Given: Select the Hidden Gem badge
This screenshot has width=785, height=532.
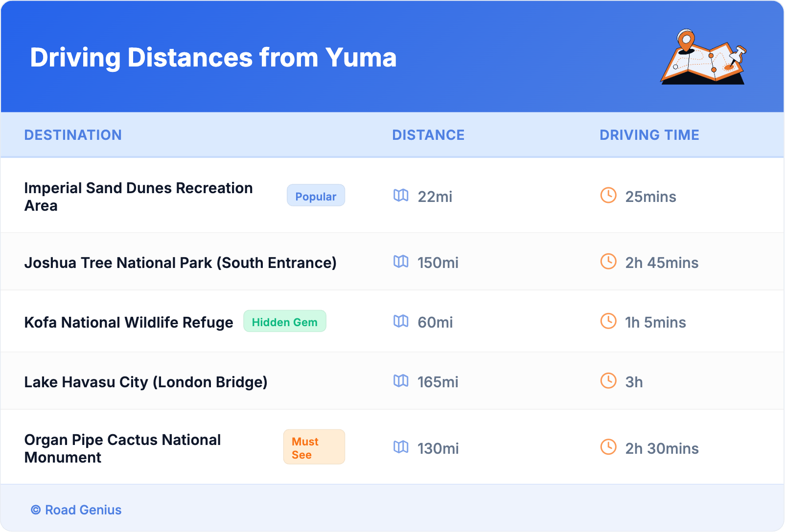Looking at the screenshot, I should coord(284,322).
